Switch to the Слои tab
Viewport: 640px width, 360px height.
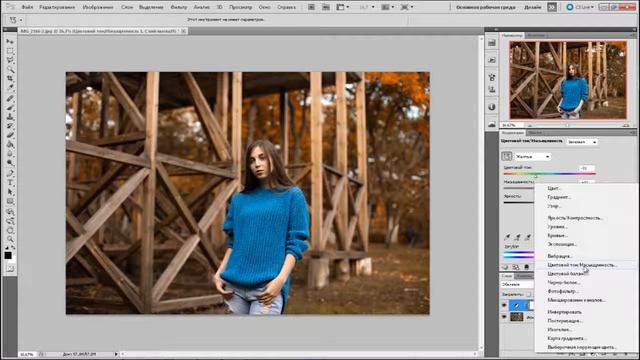coord(507,276)
